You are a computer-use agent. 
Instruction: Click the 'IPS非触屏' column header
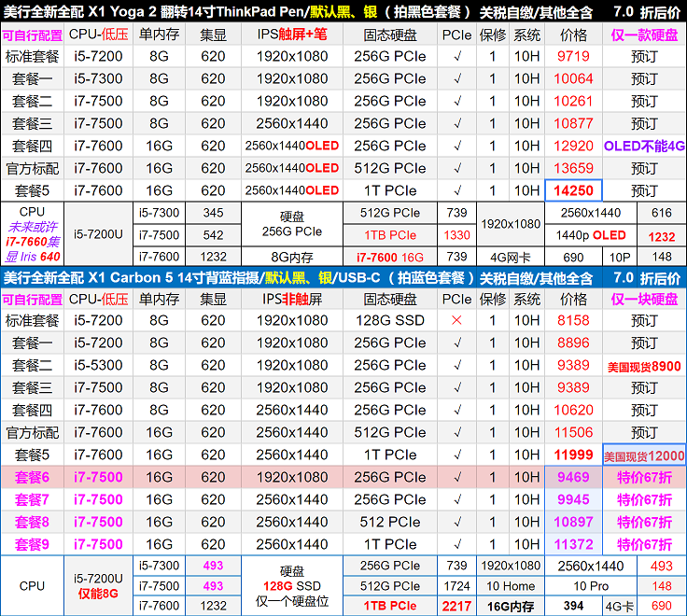pyautogui.click(x=292, y=299)
